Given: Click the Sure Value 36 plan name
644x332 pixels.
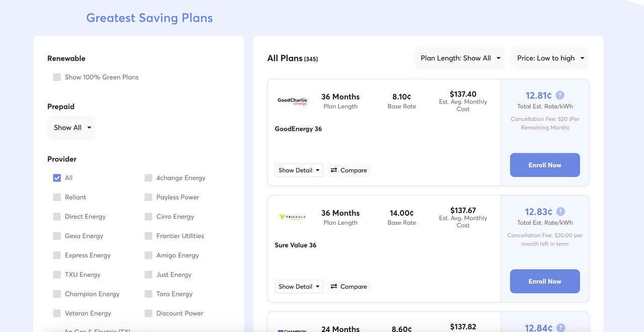Looking at the screenshot, I should click(295, 245).
